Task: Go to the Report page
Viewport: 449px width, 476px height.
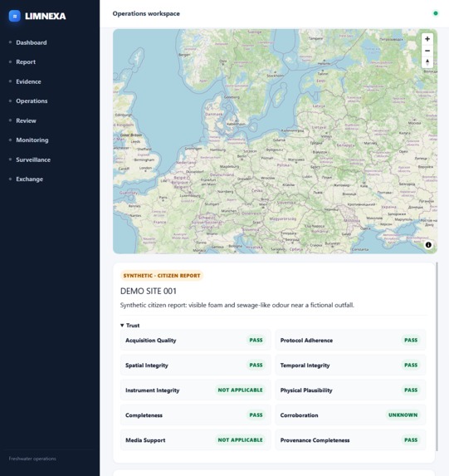Action: (26, 62)
